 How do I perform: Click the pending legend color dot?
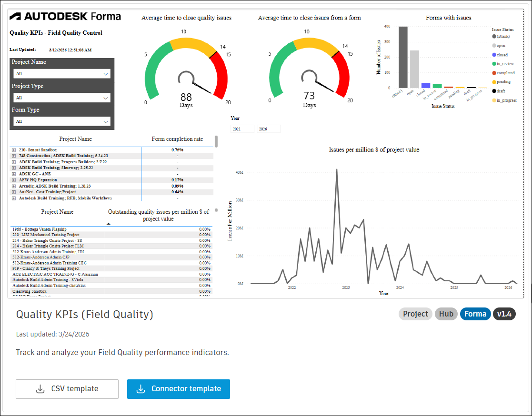tap(494, 82)
